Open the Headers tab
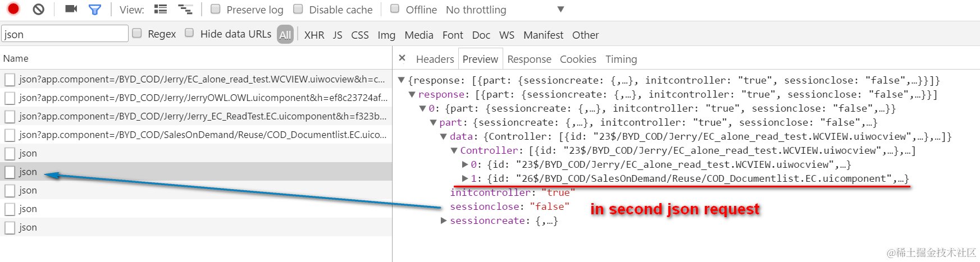980x262 pixels. [435, 59]
